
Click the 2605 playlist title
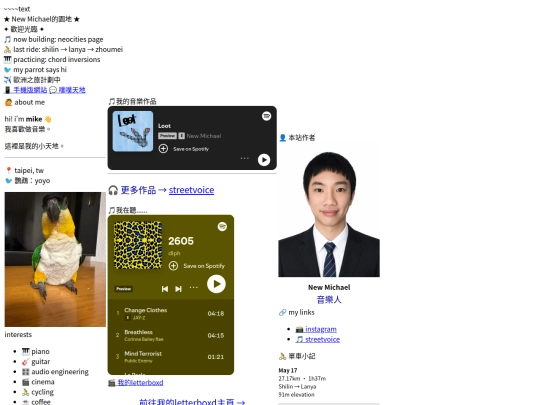[x=181, y=241]
